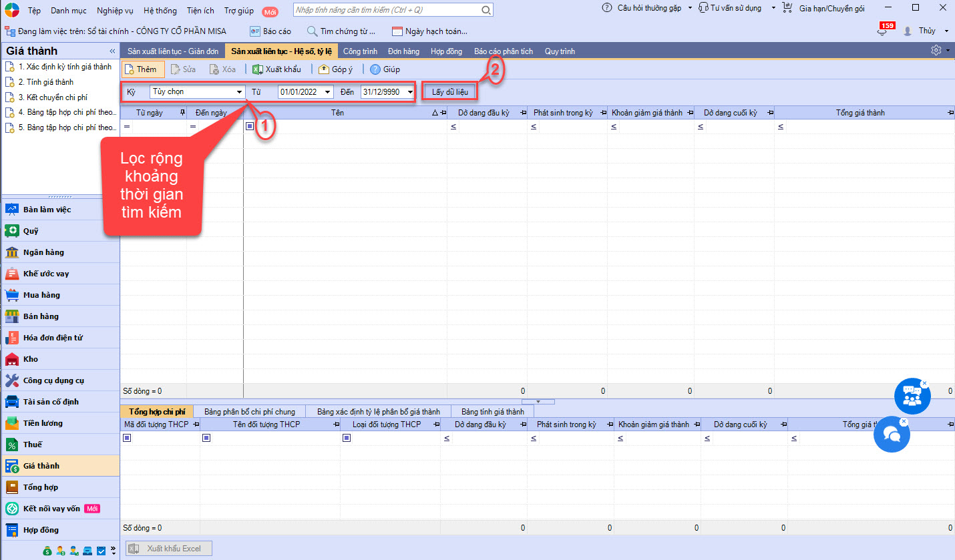Open Tìm chứng từ search tool
The height and width of the screenshot is (560, 955).
(341, 31)
